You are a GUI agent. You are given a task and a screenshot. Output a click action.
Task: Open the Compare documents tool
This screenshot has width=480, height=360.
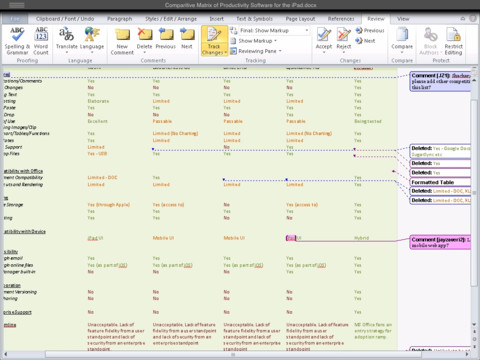[402, 41]
